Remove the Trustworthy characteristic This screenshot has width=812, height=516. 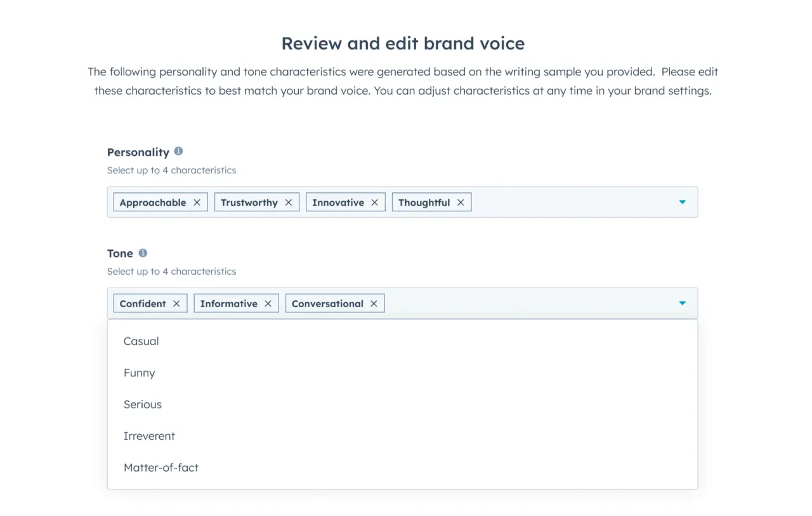[x=289, y=202]
